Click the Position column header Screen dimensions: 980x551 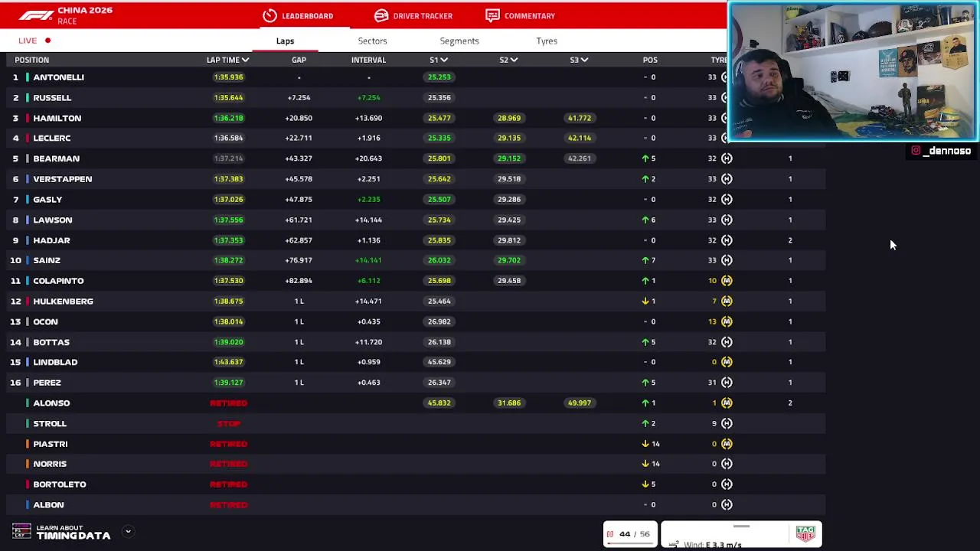tap(32, 60)
